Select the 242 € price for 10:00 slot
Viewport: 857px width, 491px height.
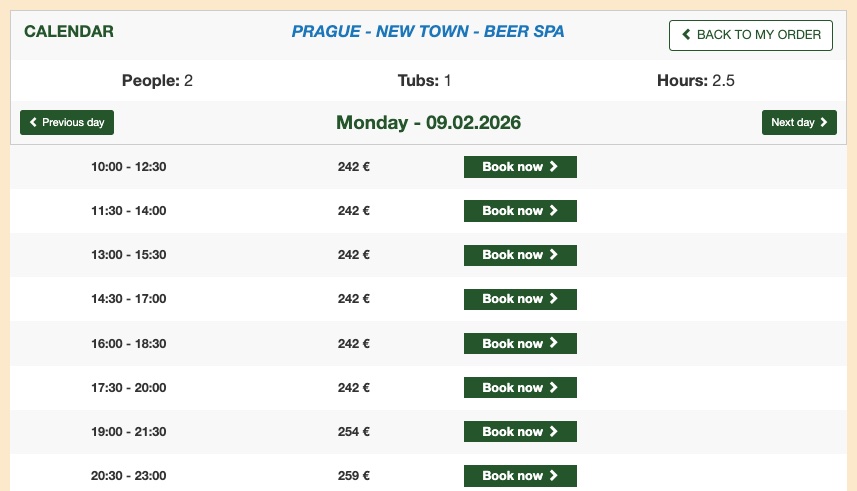(x=354, y=167)
